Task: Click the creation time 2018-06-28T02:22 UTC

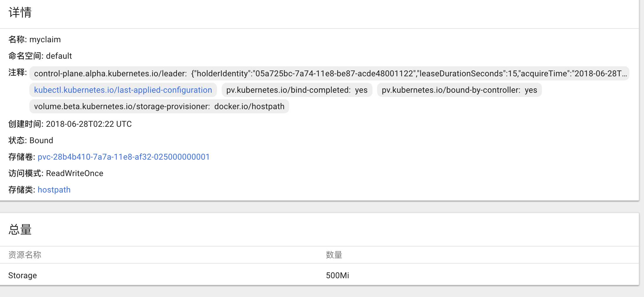Action: point(89,124)
